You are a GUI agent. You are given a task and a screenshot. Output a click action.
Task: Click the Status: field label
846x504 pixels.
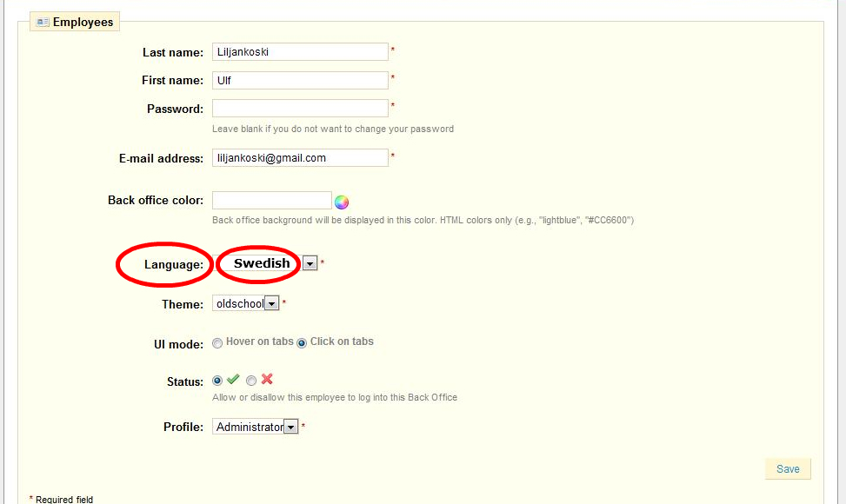(185, 381)
